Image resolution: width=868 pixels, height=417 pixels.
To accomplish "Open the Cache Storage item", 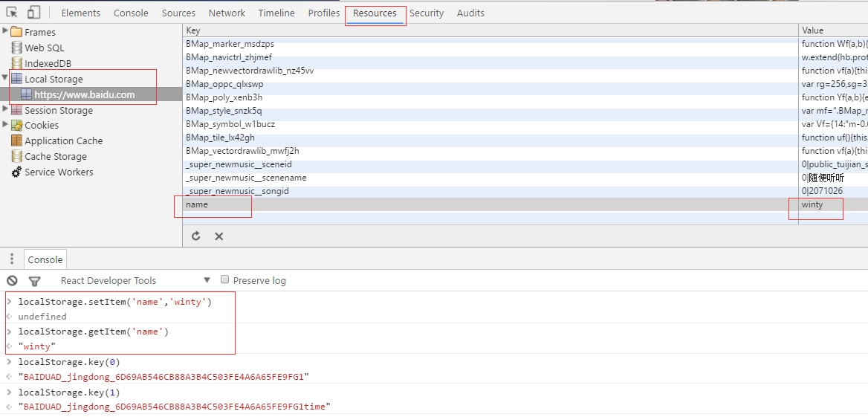I will (x=55, y=156).
